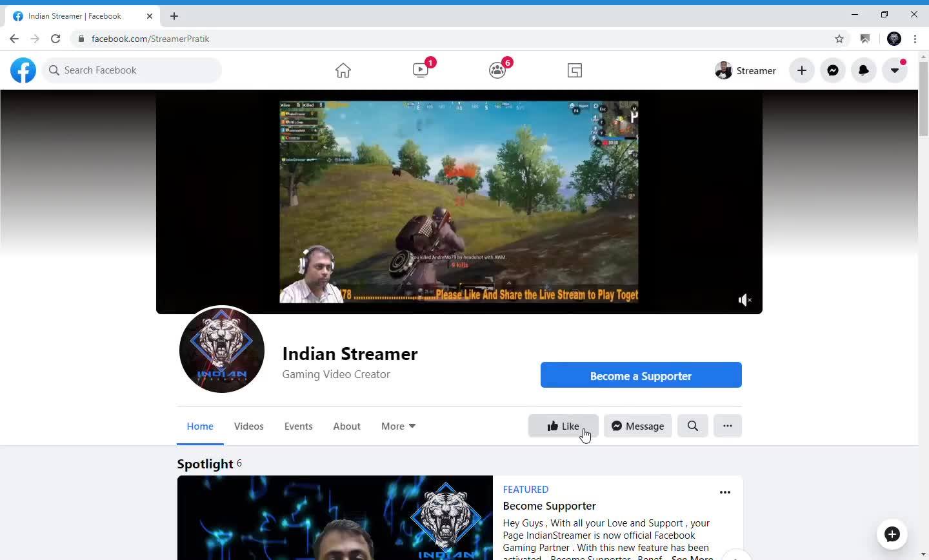Open the Chrome extension icon beside star

pyautogui.click(x=865, y=39)
